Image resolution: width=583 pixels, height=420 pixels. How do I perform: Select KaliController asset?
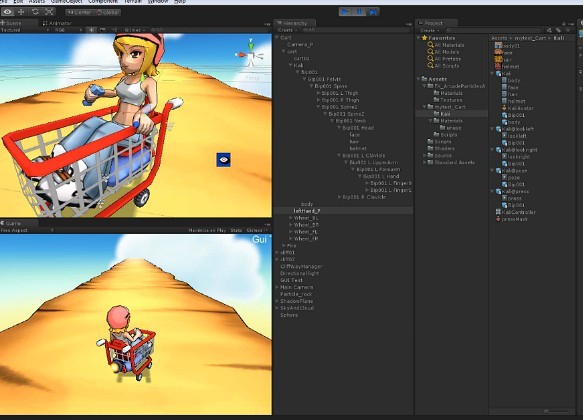coord(516,212)
